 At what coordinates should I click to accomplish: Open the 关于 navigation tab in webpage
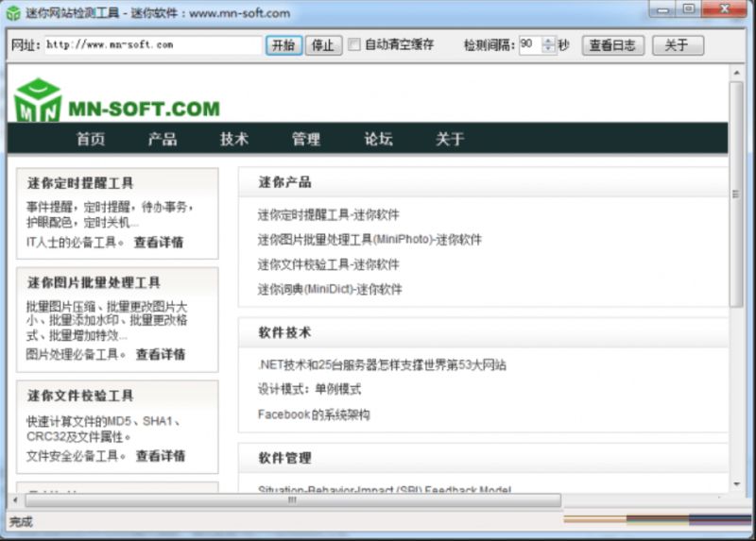450,139
